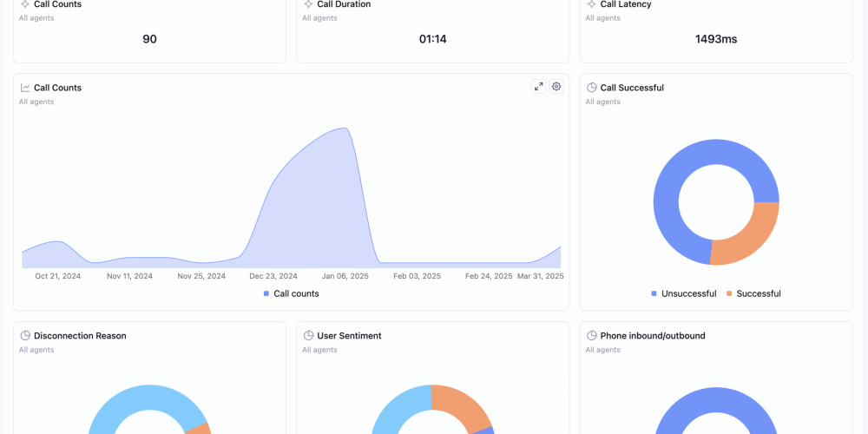The height and width of the screenshot is (434, 868).
Task: Click the Feb 03, 2025 axis label
Action: coord(417,276)
